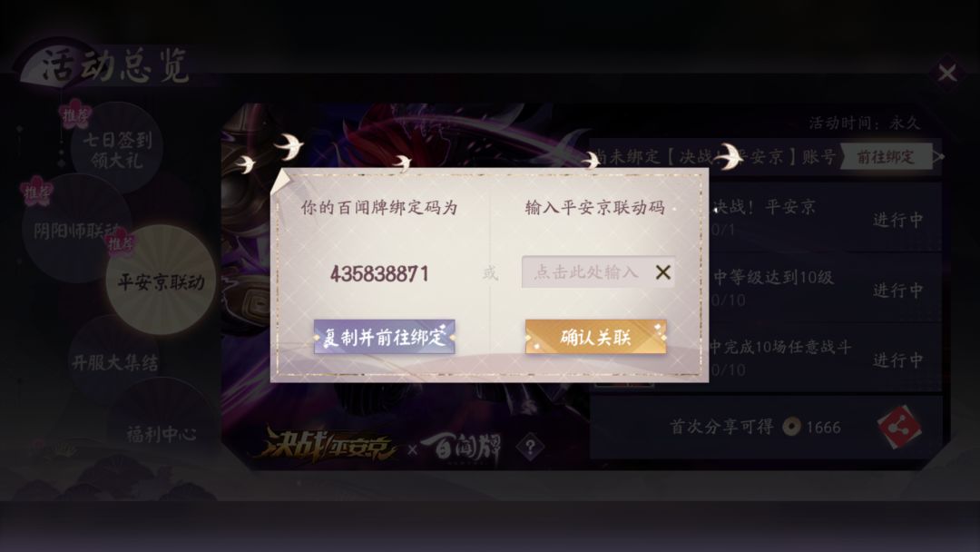Click the 点击此处输入 code field
This screenshot has width=980, height=552.
pyautogui.click(x=587, y=272)
